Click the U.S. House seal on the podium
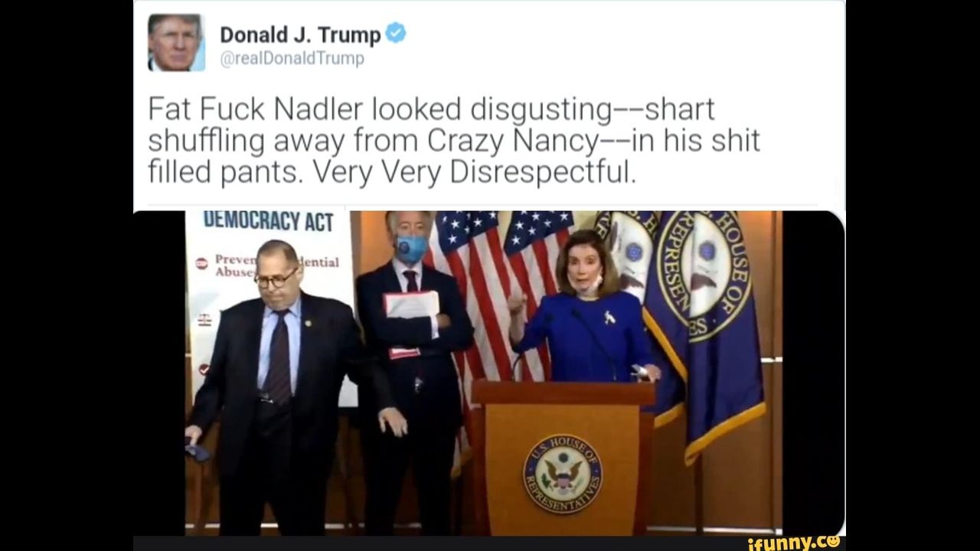Screen dimensions: 980x551 563,474
